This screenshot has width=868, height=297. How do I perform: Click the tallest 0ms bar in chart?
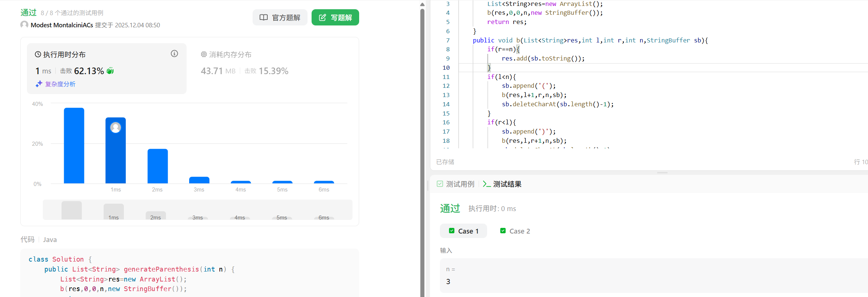point(74,145)
